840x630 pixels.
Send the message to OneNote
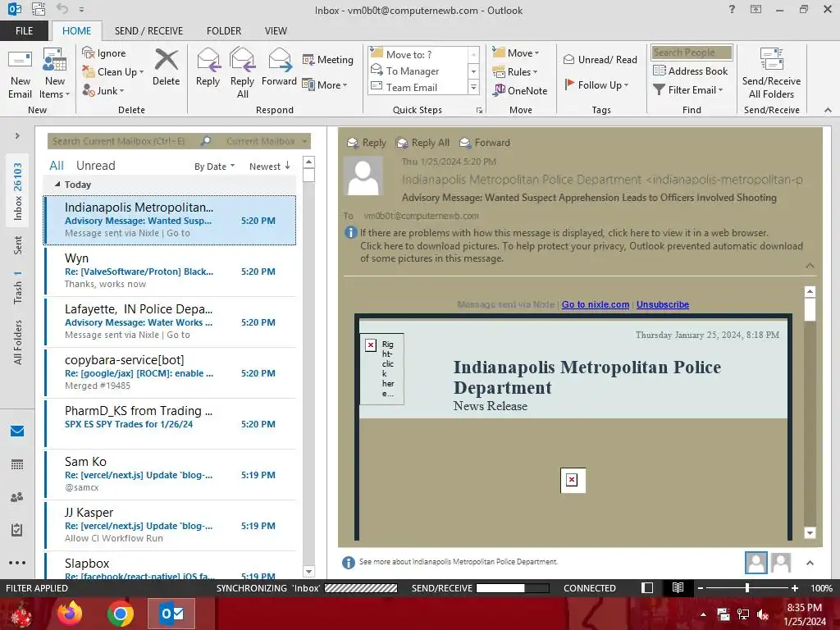coord(520,90)
